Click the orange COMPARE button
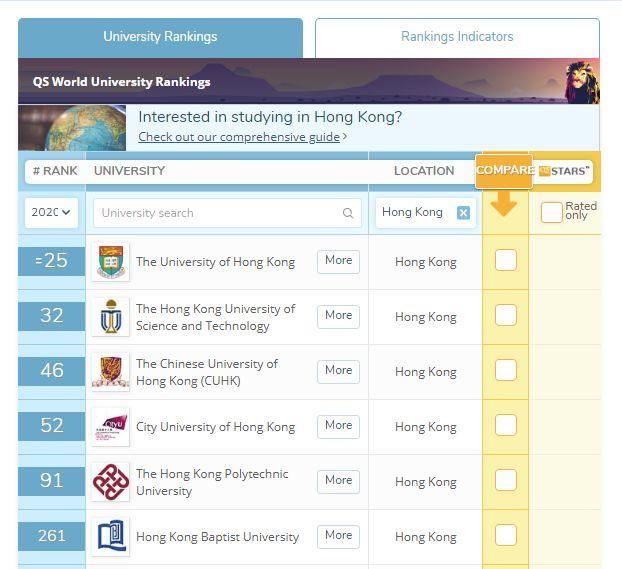This screenshot has width=622, height=569. 504,171
